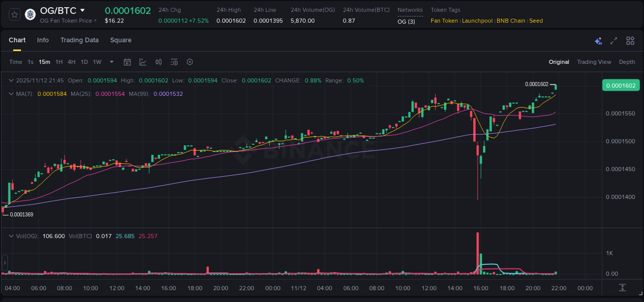Collapse the OHLC data row chevron
This screenshot has height=302, width=644.
click(x=11, y=80)
